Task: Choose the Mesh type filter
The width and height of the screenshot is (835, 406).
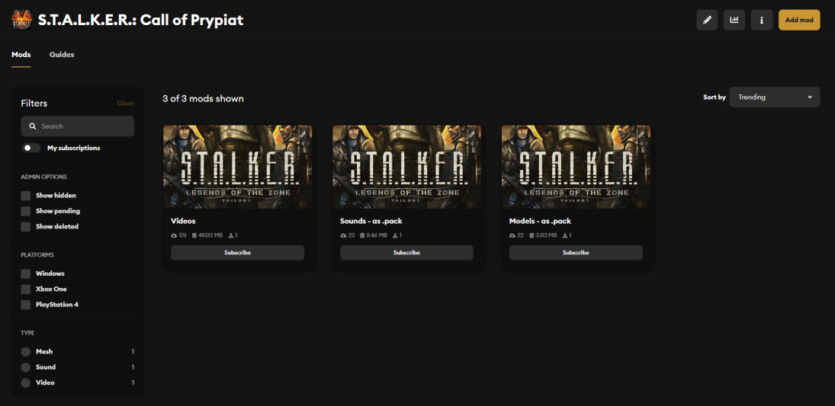Action: pos(26,352)
